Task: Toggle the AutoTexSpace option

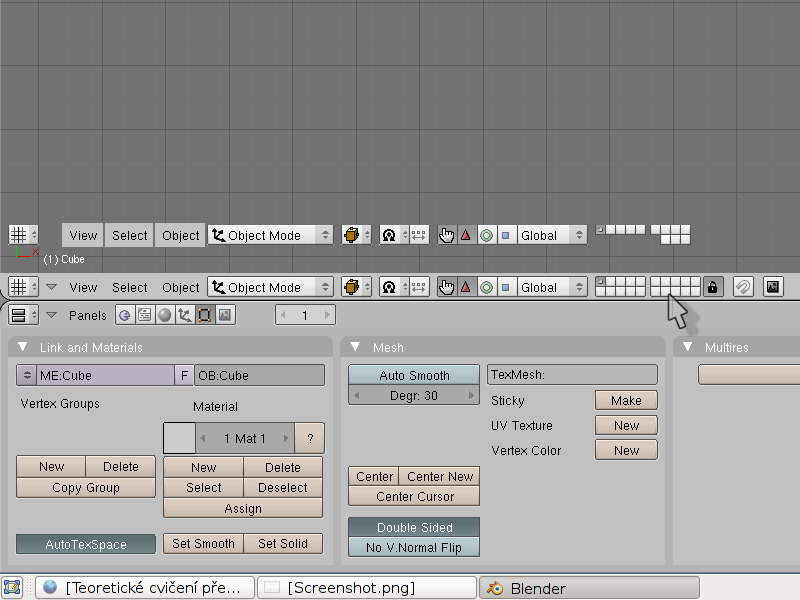Action: click(86, 544)
